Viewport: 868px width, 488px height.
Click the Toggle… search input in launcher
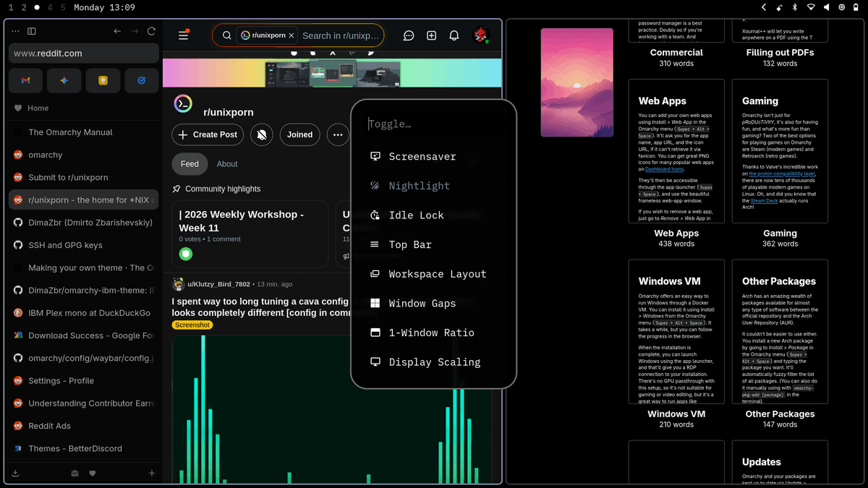click(433, 124)
